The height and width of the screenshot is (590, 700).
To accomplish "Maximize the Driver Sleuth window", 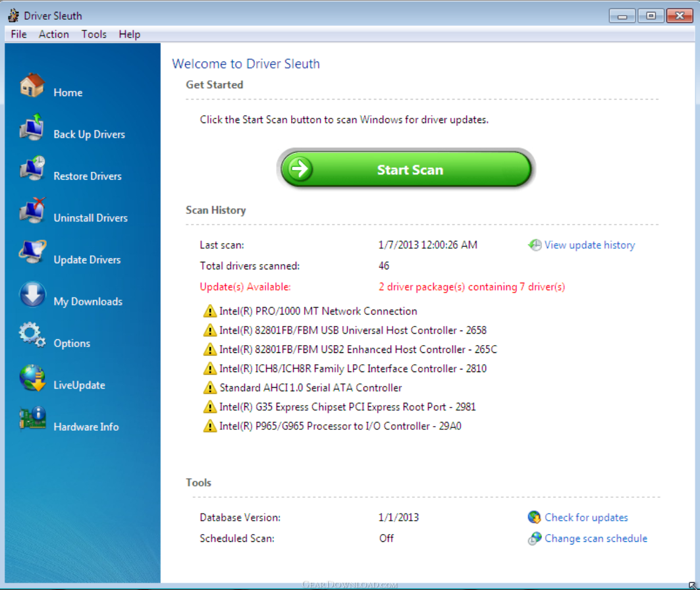I will click(x=651, y=16).
